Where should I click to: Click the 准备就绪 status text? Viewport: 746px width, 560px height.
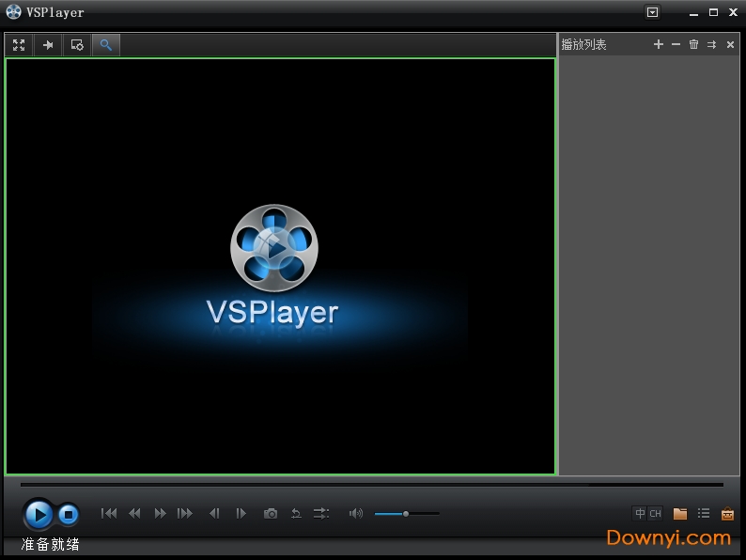[50, 544]
